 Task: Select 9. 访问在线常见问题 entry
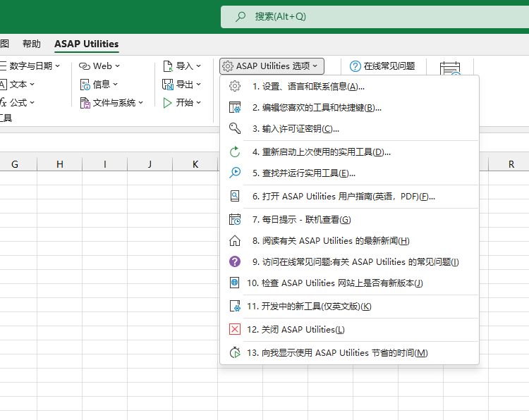[x=350, y=261]
